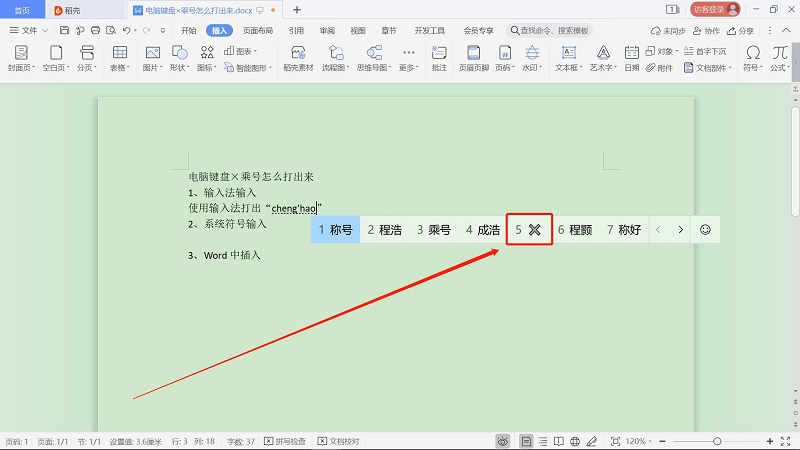Toggle eye protection mode in status bar
Screen dimensions: 800x450
(x=502, y=441)
